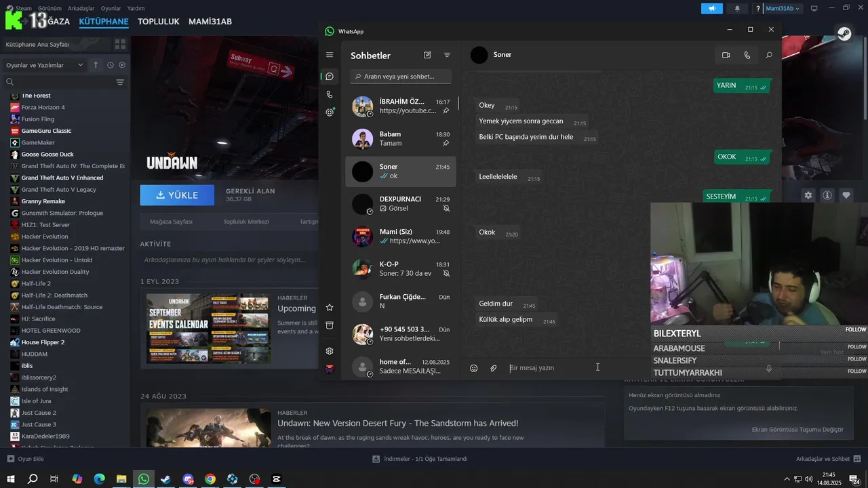Open the Status section in WhatsApp sidebar
The image size is (868, 488).
pyautogui.click(x=330, y=113)
